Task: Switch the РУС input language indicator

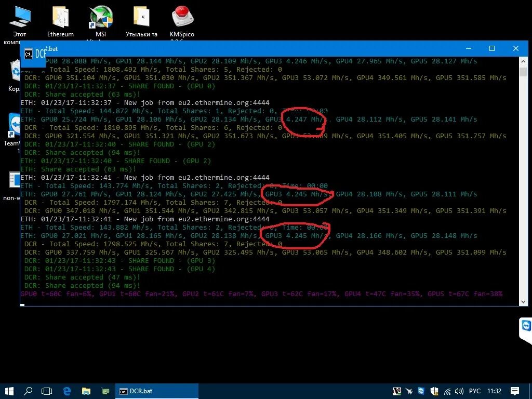Action: (x=475, y=391)
